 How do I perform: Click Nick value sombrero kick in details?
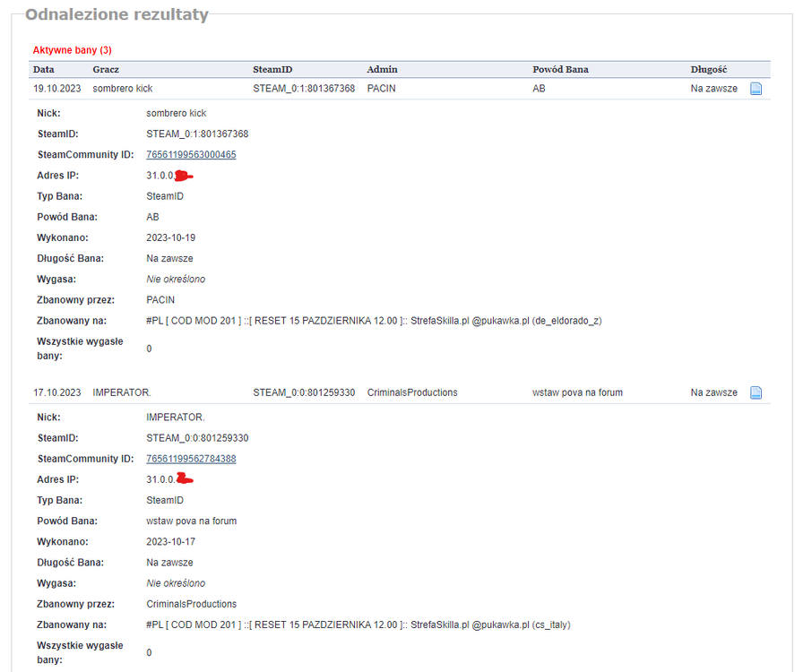click(176, 113)
